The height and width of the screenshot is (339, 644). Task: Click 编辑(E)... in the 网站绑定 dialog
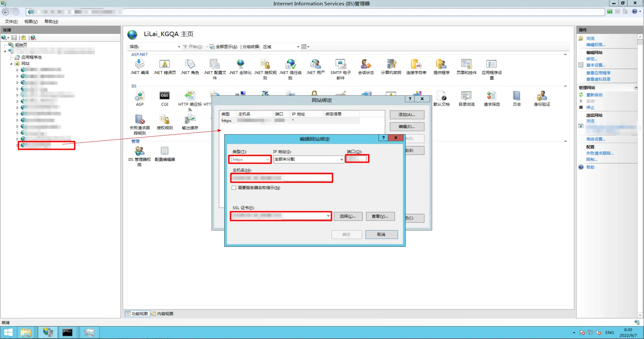point(407,127)
